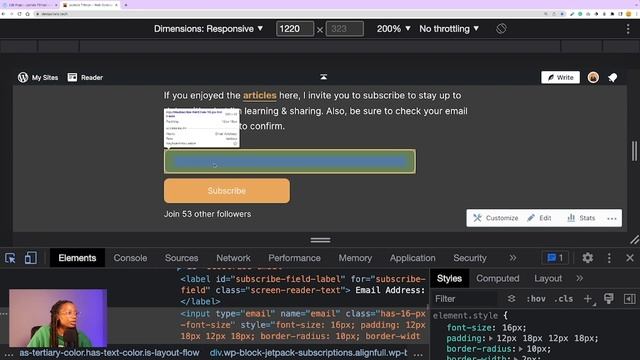Screen dimensions: 640x360
Task: Click the Join 53 other followers text
Action: coord(207,214)
